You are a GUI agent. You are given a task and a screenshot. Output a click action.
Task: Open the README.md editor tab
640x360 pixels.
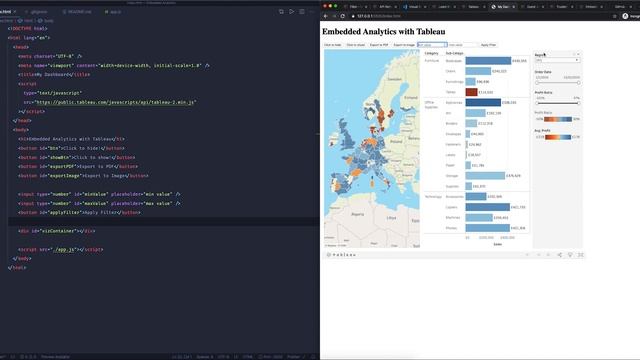[77, 12]
